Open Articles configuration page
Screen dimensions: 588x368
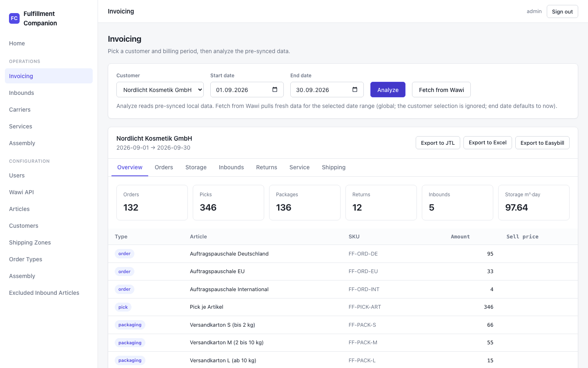(49, 209)
